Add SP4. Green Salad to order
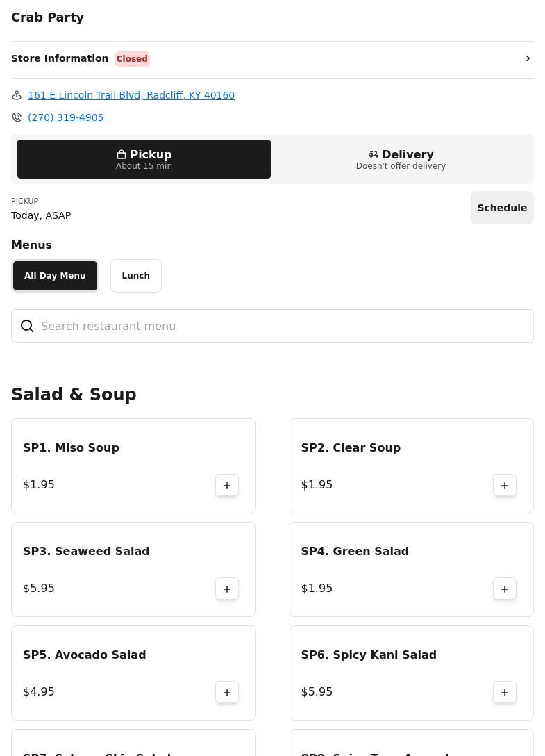 click(505, 589)
